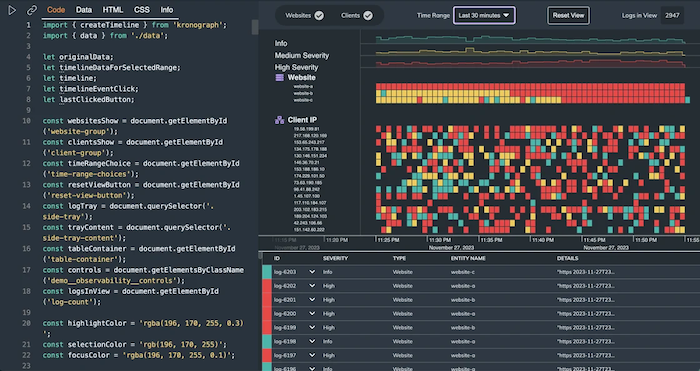Click the website-c entity name in log-6203 row

(x=463, y=272)
